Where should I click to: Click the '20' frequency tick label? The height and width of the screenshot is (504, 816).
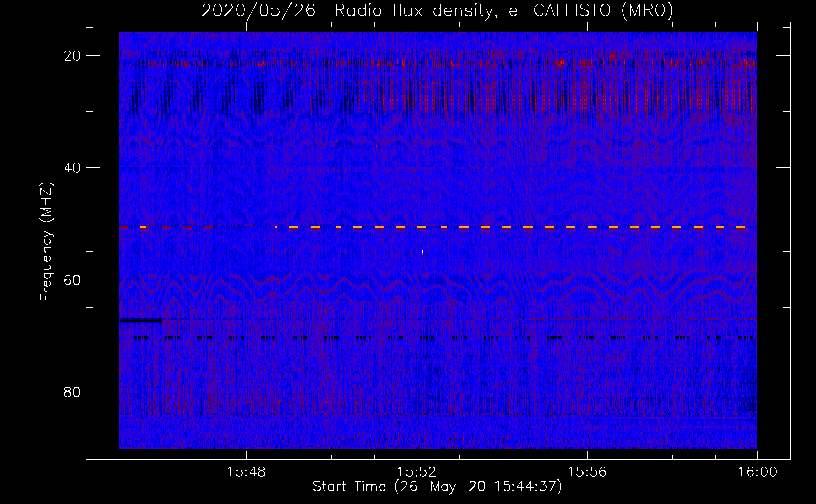(x=73, y=56)
